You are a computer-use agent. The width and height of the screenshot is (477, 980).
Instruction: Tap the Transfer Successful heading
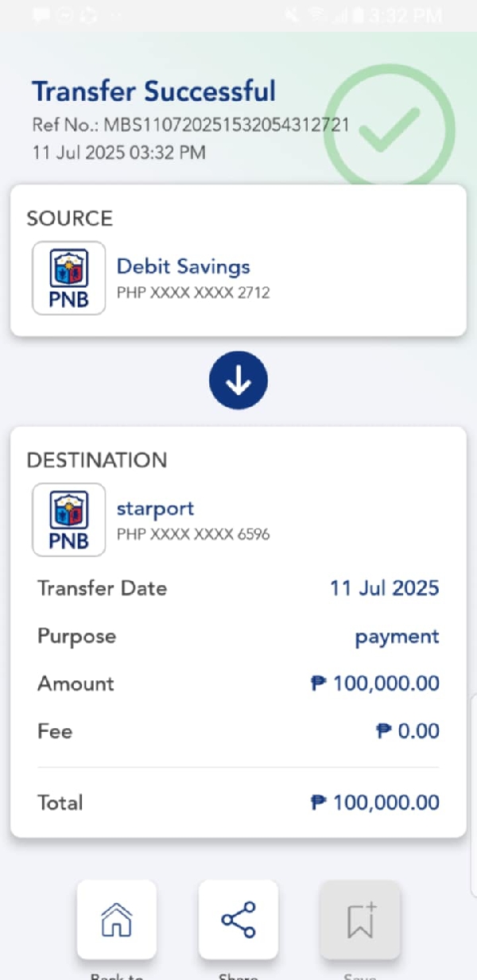[153, 91]
